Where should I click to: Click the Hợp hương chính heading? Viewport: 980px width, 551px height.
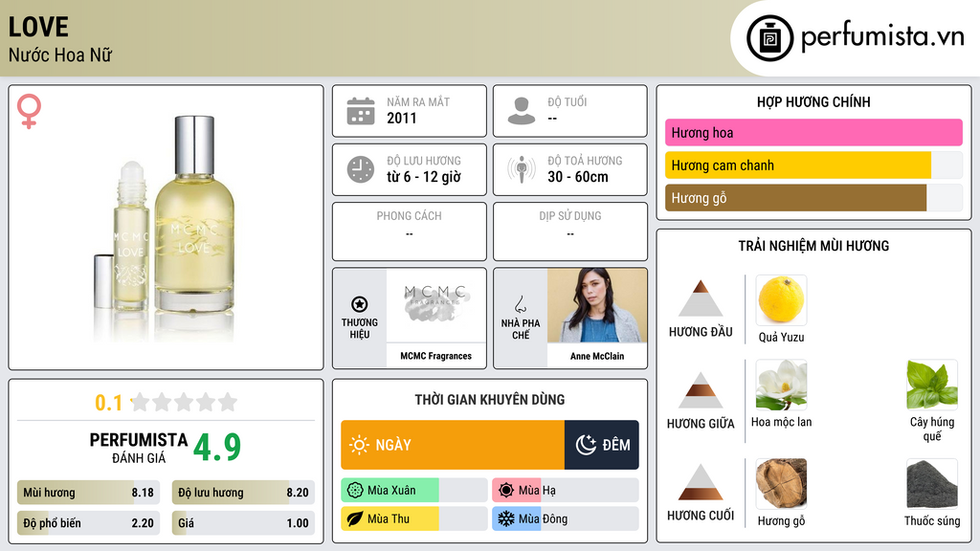(x=813, y=101)
